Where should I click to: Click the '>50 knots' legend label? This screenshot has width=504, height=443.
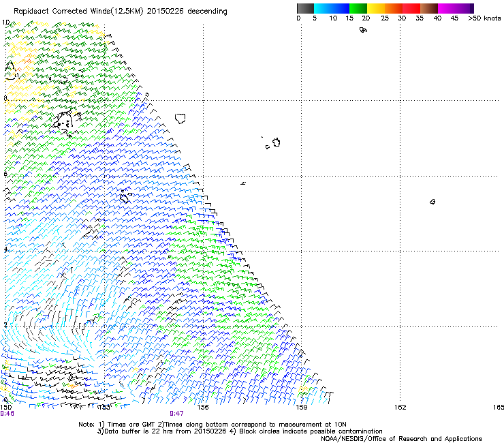pos(484,18)
